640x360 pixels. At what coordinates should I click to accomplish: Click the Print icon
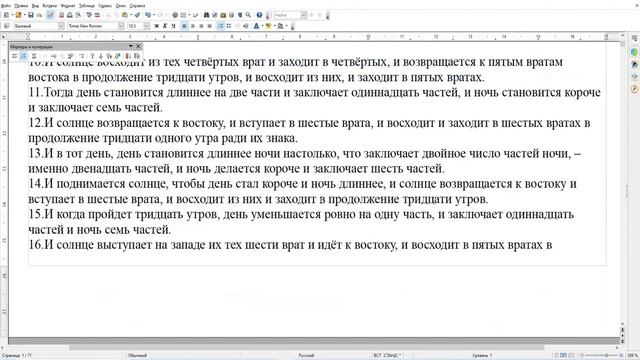(69, 15)
